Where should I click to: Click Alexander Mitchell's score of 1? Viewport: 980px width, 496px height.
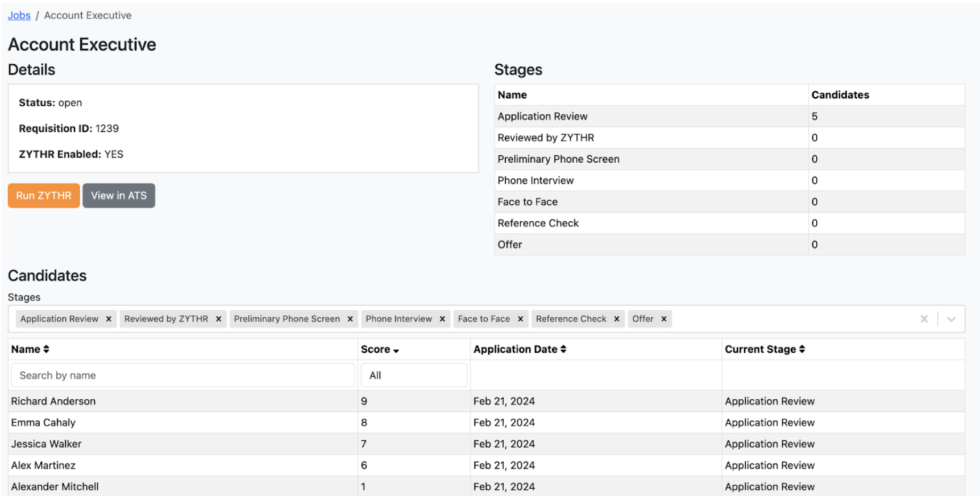363,487
